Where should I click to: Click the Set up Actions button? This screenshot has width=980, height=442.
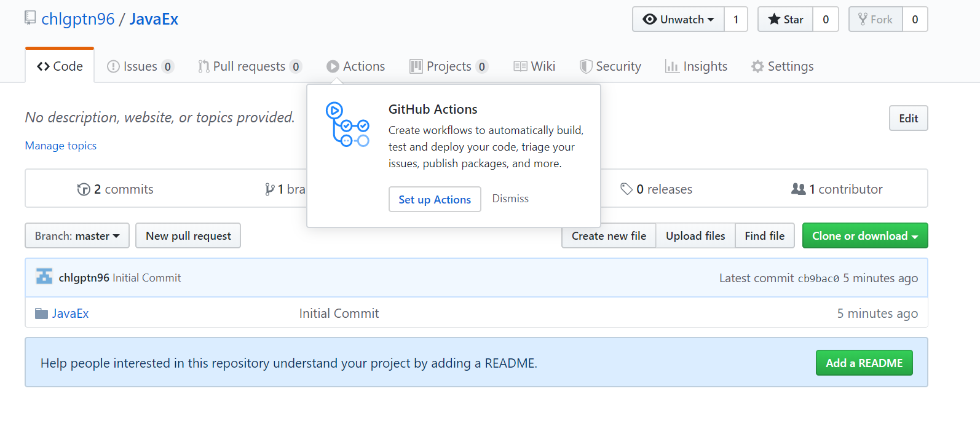click(435, 199)
